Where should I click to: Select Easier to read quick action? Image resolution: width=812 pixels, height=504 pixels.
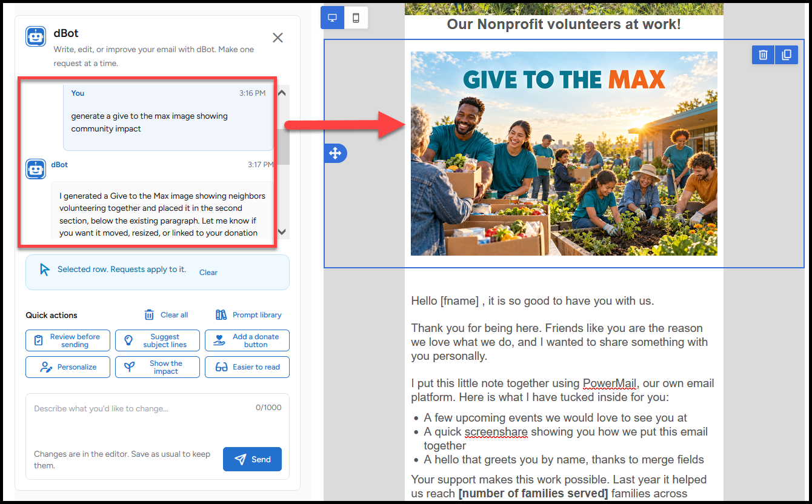247,367
